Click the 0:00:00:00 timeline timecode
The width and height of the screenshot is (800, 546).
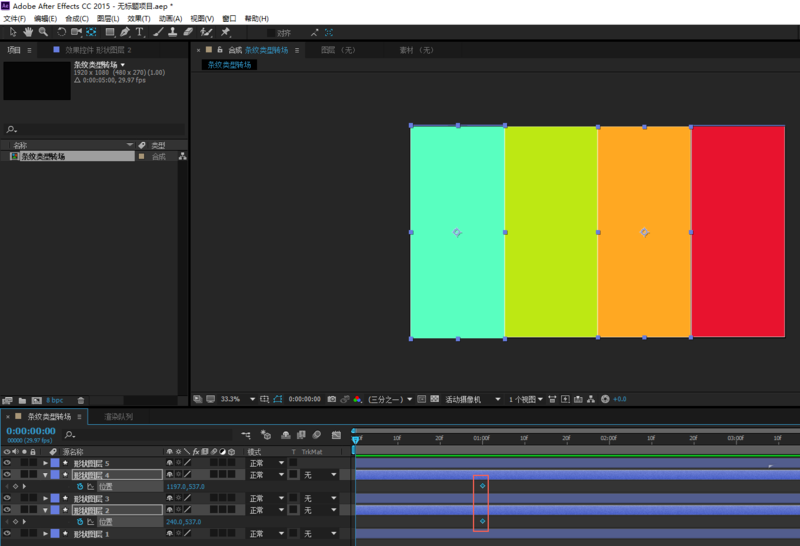[31, 431]
